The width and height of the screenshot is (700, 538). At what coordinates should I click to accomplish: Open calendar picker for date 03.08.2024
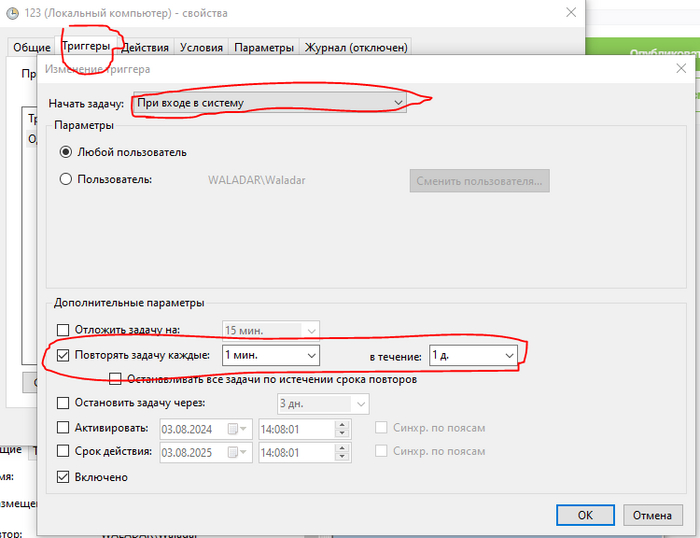click(238, 429)
